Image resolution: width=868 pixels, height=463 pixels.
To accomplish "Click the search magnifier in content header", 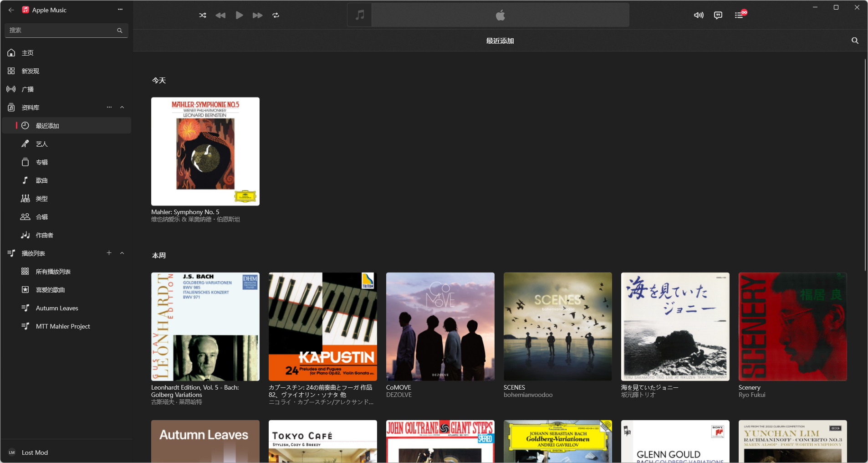I will tap(855, 41).
